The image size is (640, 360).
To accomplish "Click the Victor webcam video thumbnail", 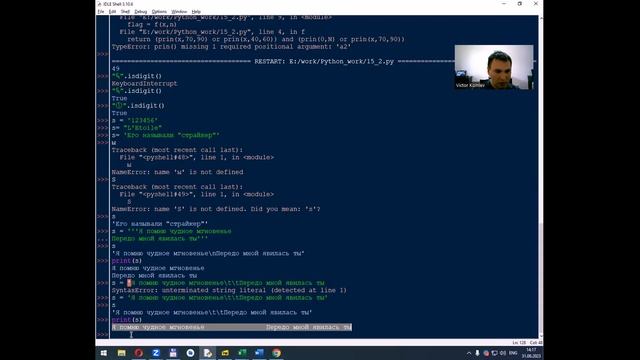I will (x=494, y=67).
